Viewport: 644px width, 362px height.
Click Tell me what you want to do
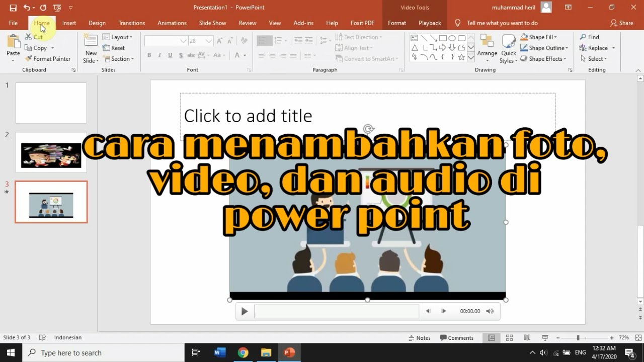(502, 23)
